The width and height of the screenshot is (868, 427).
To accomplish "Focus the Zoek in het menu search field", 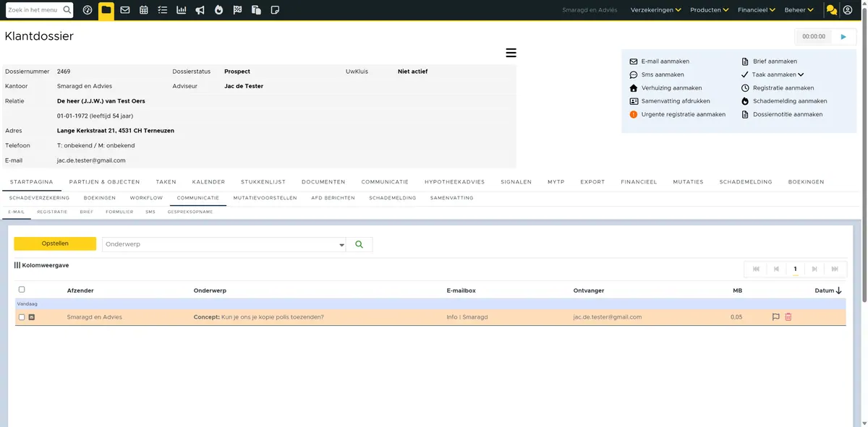I will [x=33, y=10].
